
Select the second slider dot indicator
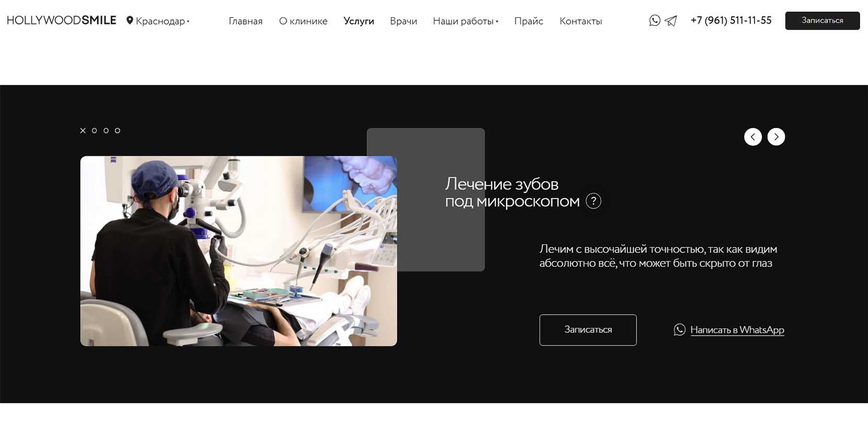point(94,131)
